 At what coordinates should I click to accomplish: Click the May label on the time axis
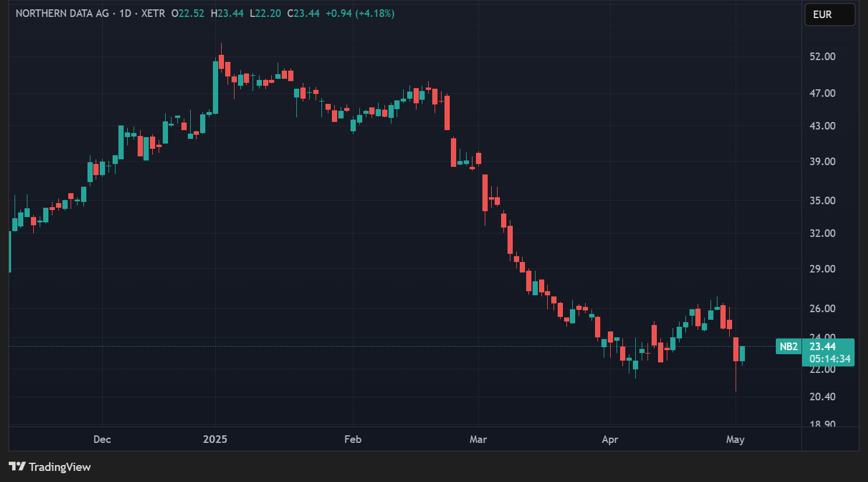click(735, 439)
